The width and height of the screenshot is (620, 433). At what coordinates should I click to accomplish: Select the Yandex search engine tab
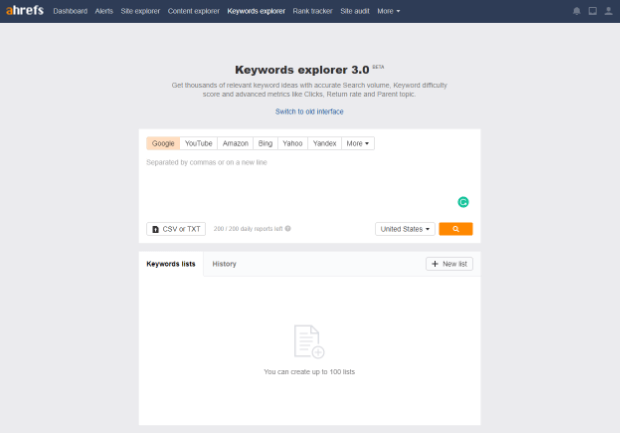pyautogui.click(x=325, y=143)
